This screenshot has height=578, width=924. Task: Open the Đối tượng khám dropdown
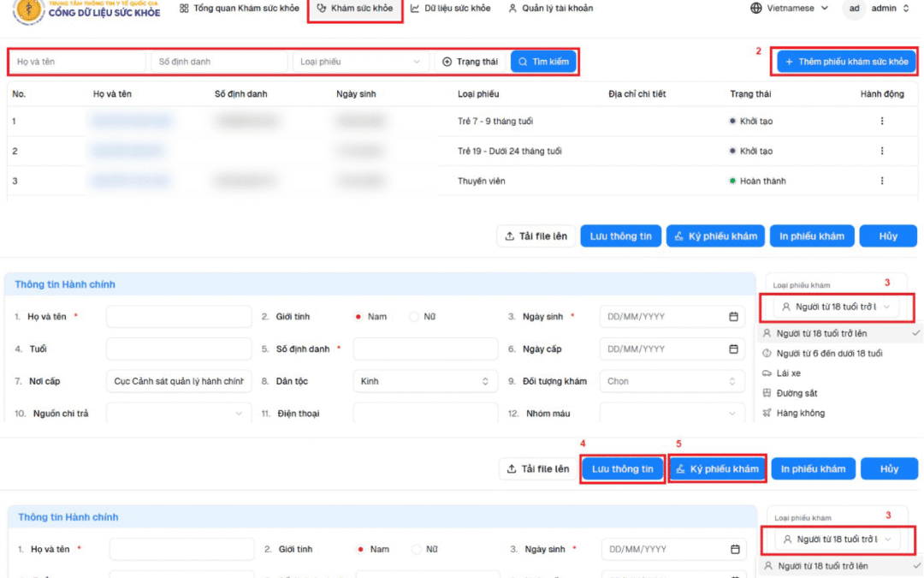(672, 382)
